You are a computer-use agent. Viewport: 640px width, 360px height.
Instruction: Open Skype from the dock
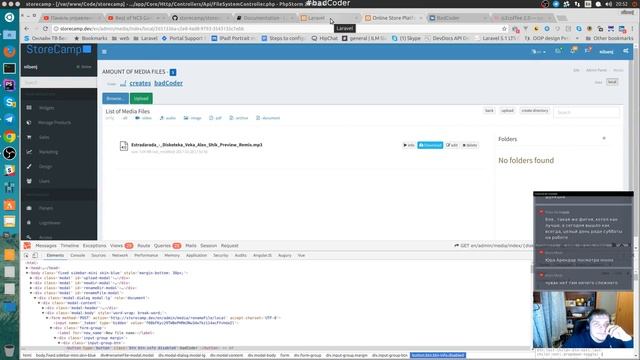(x=9, y=102)
